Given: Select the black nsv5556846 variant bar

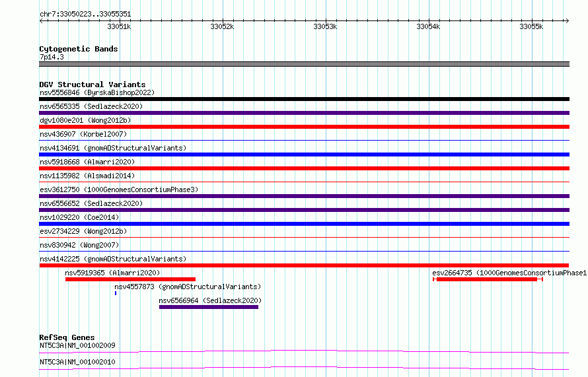Looking at the screenshot, I should pyautogui.click(x=304, y=99).
